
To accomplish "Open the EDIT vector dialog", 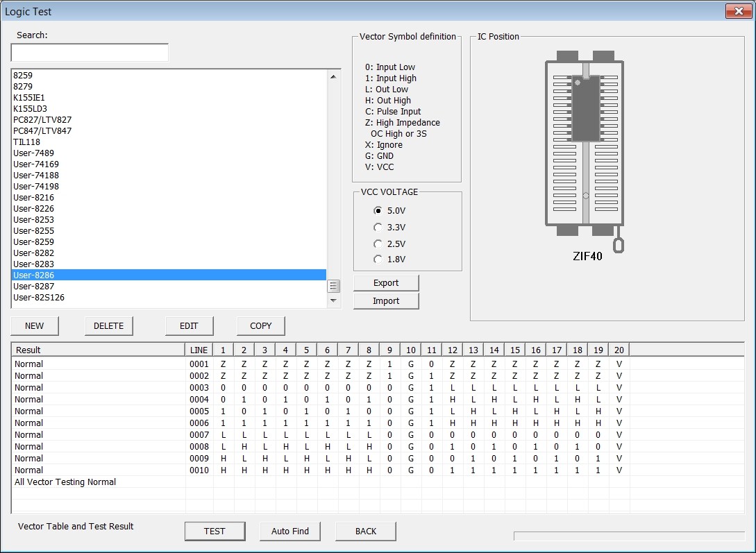I will pos(189,326).
